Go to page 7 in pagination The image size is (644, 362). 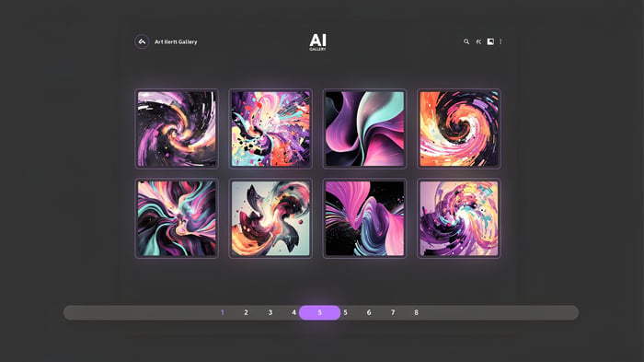pyautogui.click(x=393, y=312)
